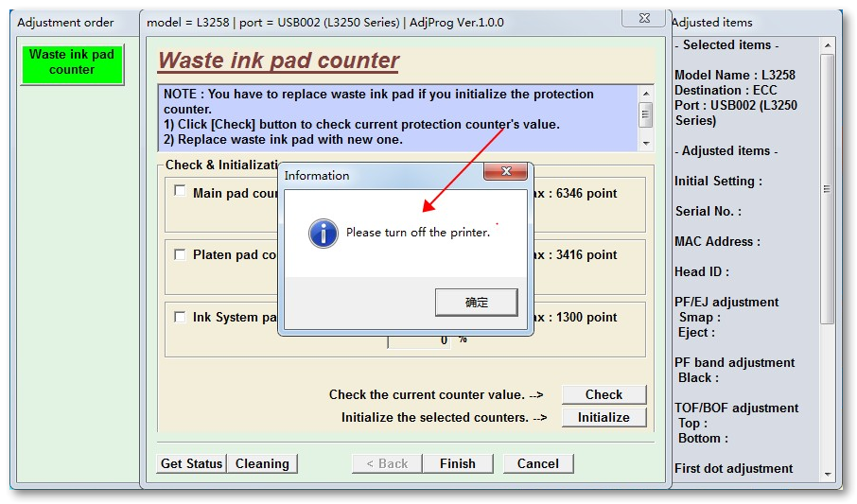Viewport: 857px width, 504px height.
Task: Click Adjusted items panel scrollbar thumb
Action: pos(828,188)
